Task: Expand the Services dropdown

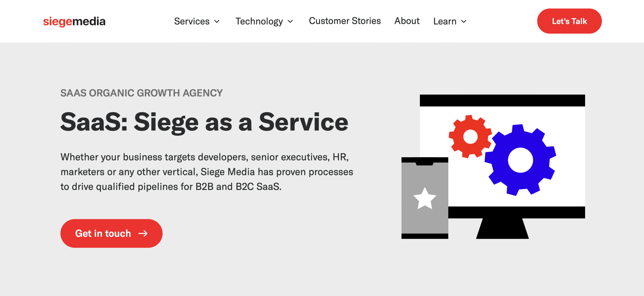Action: [192, 21]
